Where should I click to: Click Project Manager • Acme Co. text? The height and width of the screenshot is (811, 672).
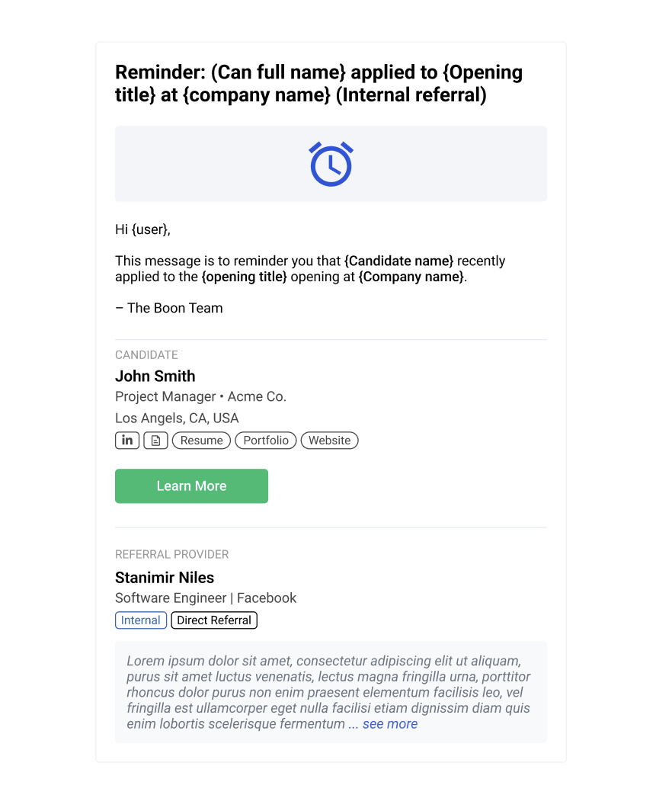[x=200, y=396]
